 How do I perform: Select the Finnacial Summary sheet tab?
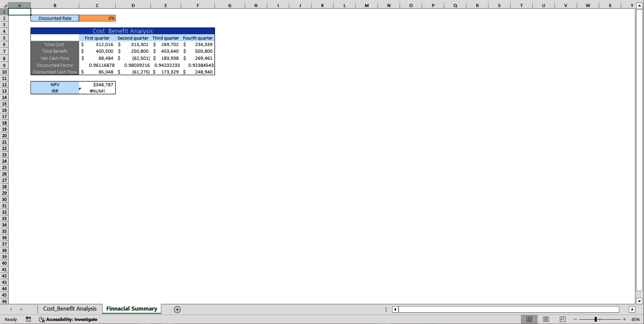131,309
